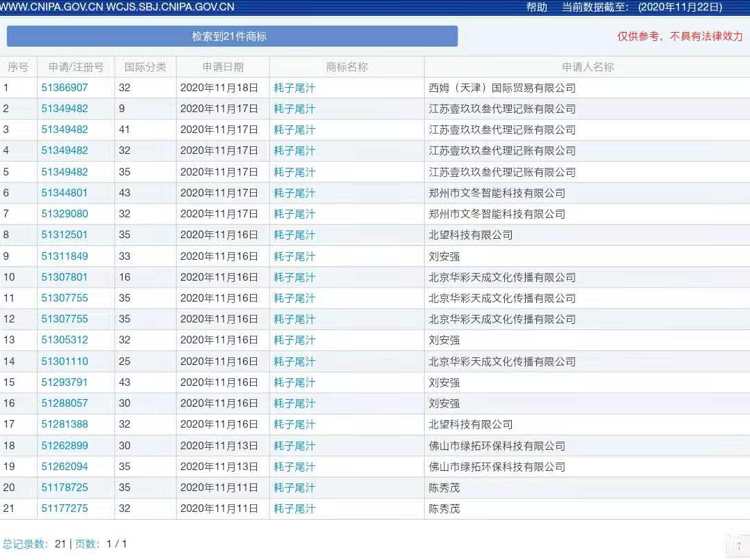Open registration number 51288057

[65, 403]
